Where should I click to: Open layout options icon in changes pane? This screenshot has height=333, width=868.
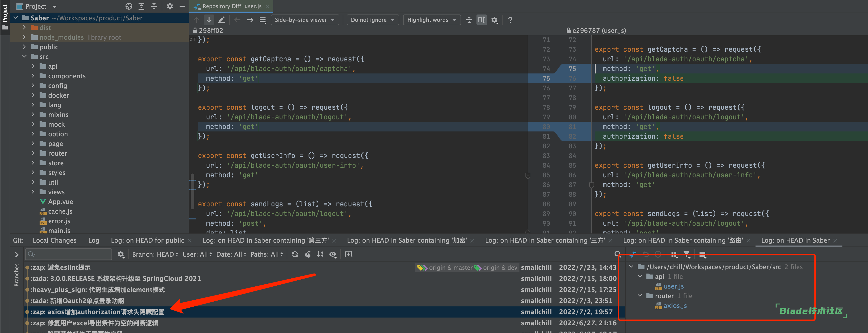703,254
